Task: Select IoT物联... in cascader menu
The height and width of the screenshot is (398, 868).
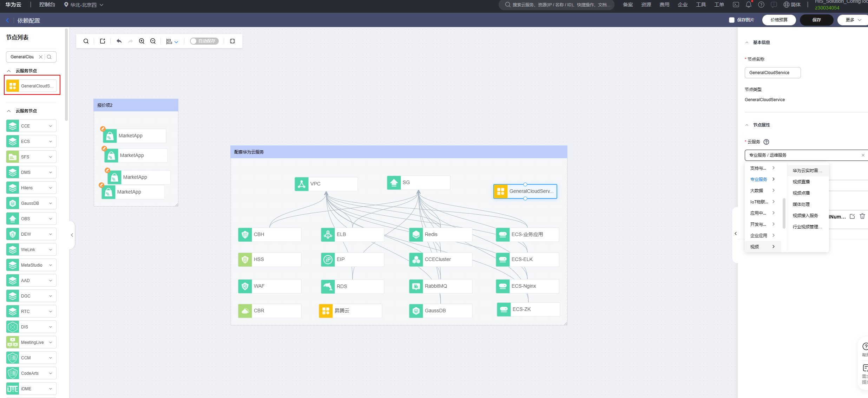Action: tap(763, 202)
